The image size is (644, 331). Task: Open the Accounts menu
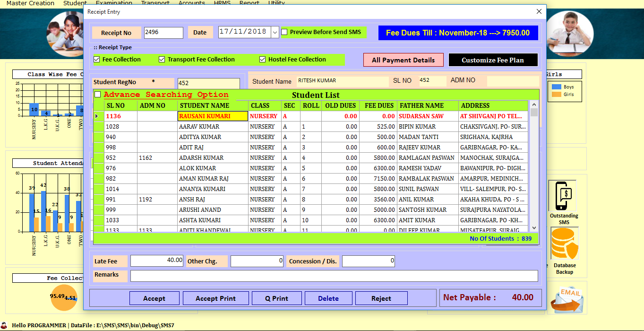coord(191,3)
